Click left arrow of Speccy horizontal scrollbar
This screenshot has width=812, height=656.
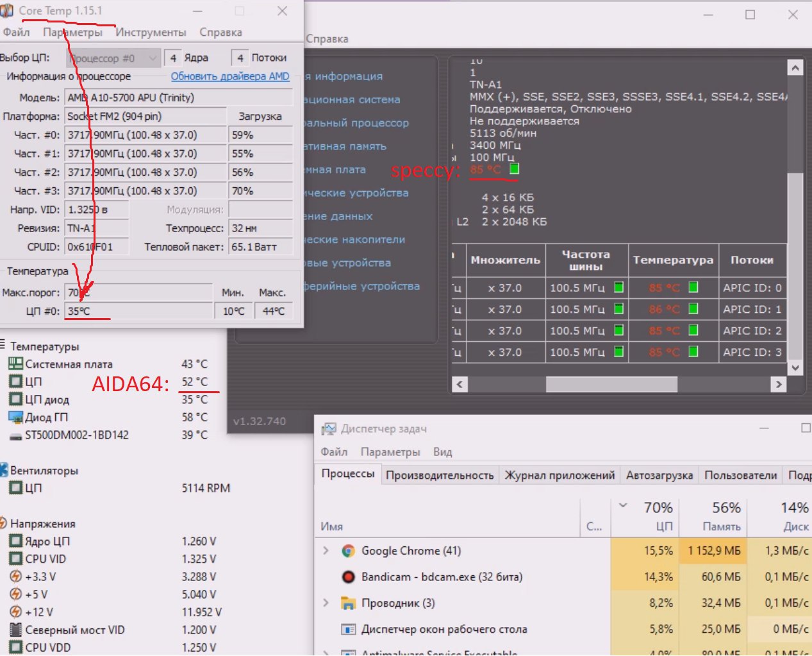[x=460, y=384]
